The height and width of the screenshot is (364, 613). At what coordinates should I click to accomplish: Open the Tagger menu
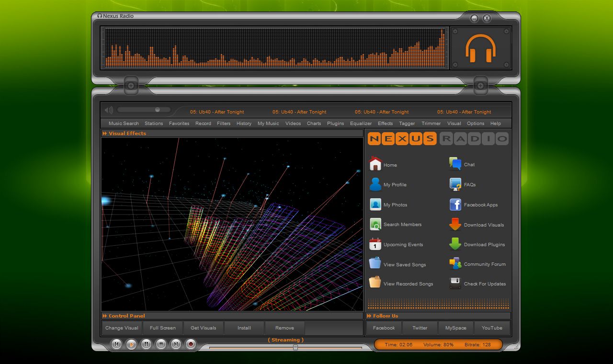pyautogui.click(x=407, y=124)
